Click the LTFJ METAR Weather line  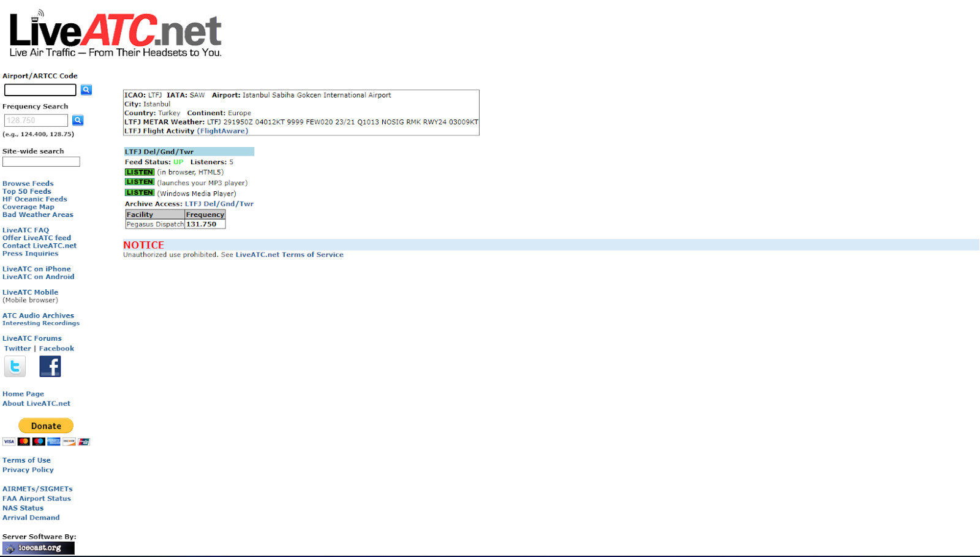[x=301, y=122]
